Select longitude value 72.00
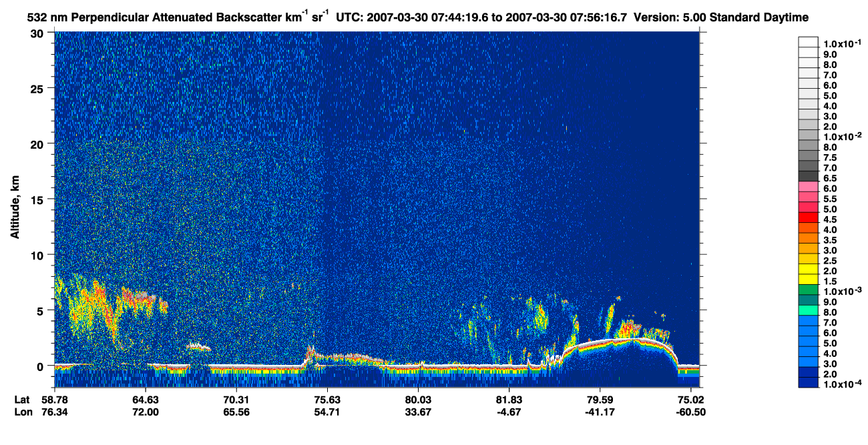 (x=145, y=412)
